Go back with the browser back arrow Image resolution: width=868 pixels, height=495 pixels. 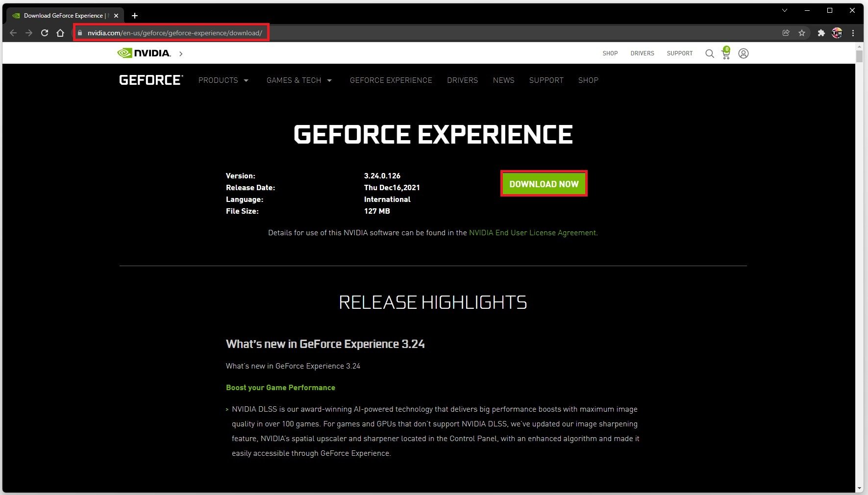(13, 33)
